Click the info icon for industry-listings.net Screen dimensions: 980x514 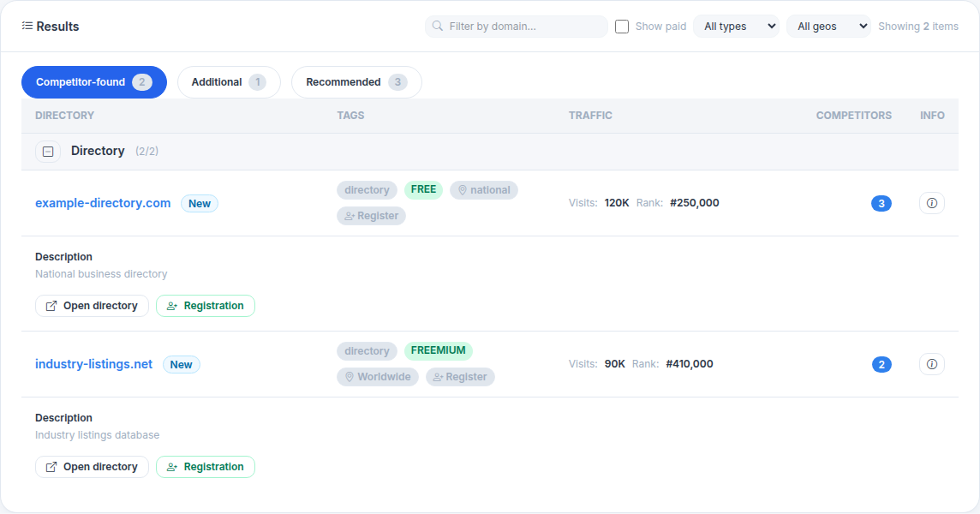(931, 364)
